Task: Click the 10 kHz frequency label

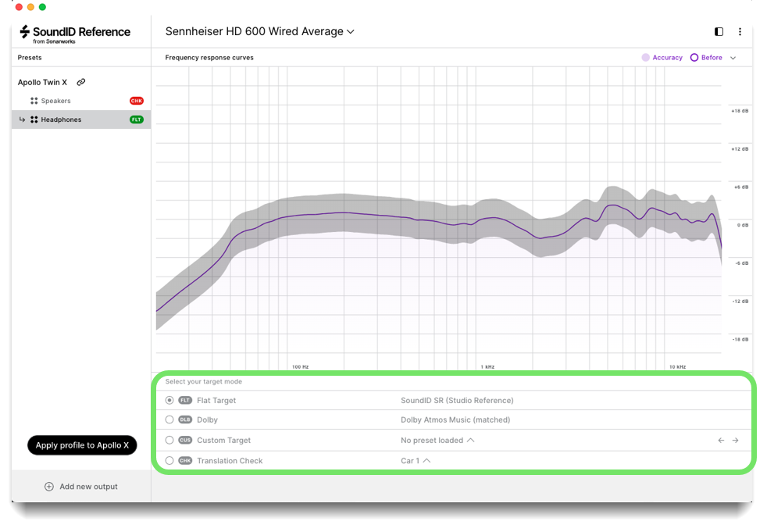Action: pos(677,366)
